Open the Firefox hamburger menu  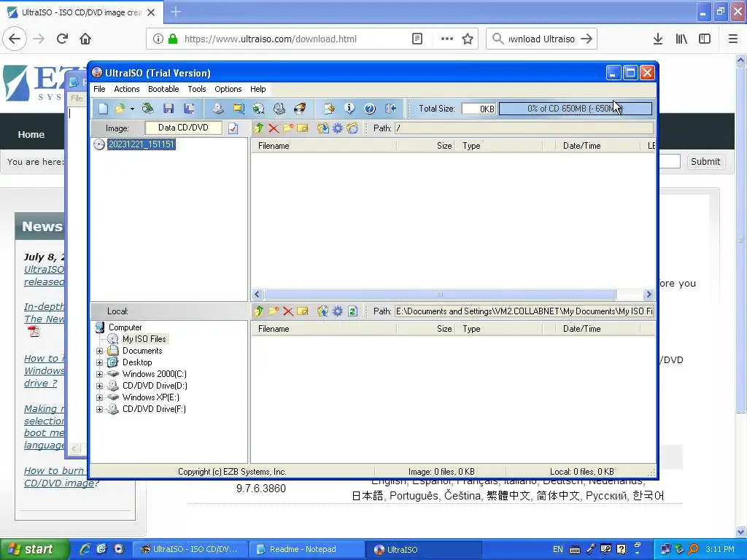732,39
